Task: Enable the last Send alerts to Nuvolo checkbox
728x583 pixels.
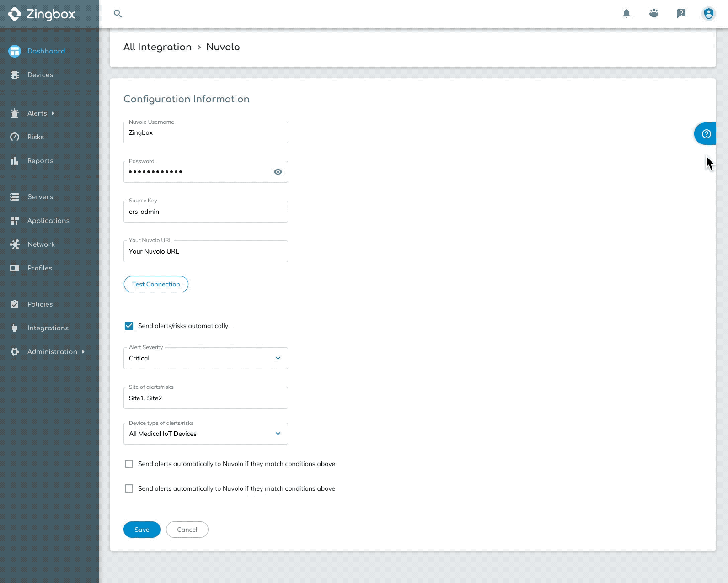Action: pos(129,488)
